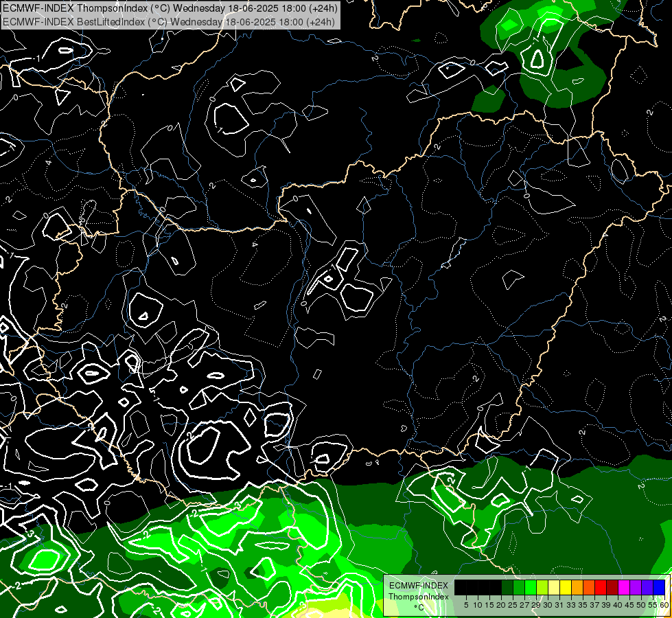Screen dimensions: 672x618
Task: Click the purple legend swatch for 45-50
Action: pyautogui.click(x=636, y=588)
